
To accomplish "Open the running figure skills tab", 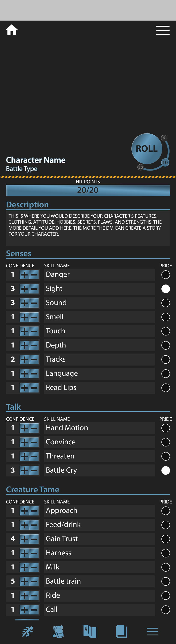I will click(27, 631).
